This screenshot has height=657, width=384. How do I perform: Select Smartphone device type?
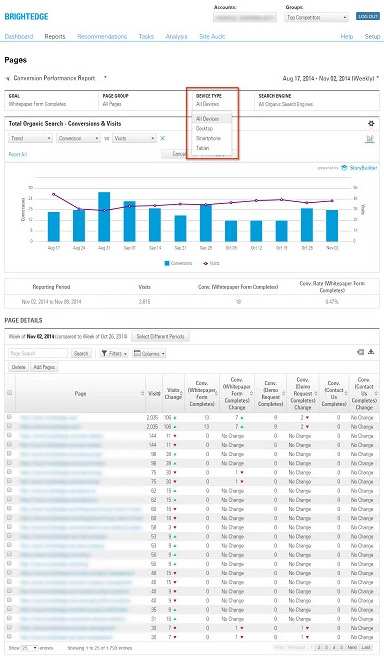[x=211, y=138]
